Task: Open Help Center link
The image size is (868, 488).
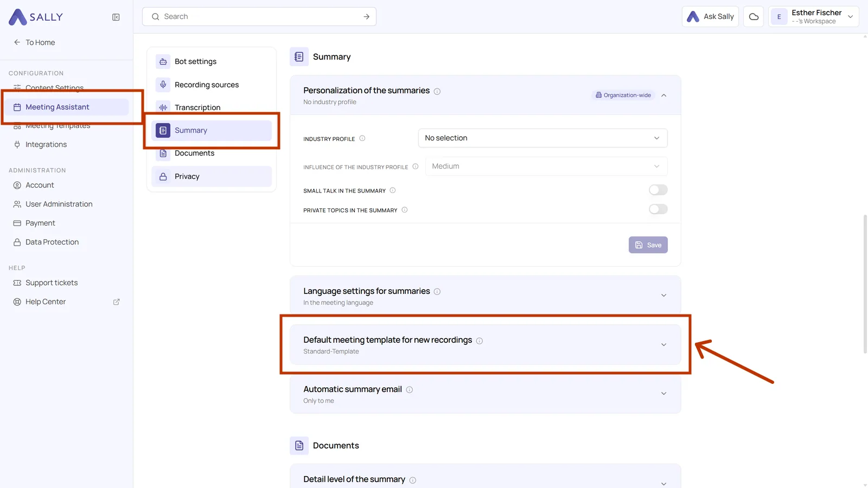Action: 67,302
